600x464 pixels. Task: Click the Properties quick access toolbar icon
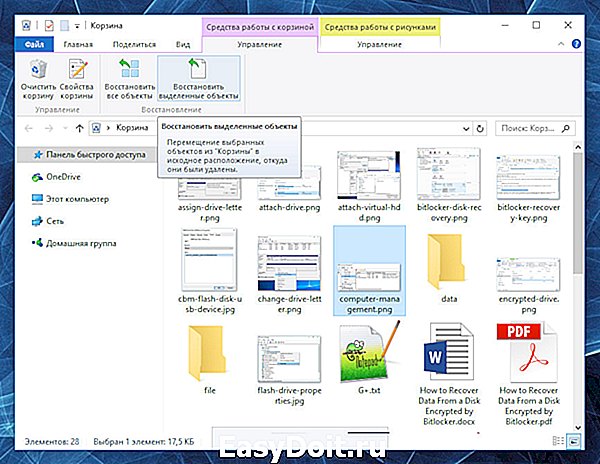49,26
